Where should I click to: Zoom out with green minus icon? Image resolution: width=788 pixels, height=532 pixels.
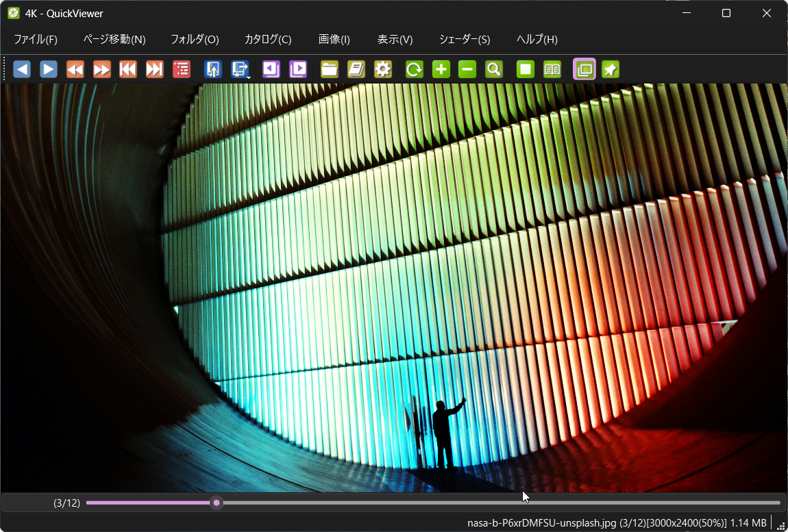467,69
